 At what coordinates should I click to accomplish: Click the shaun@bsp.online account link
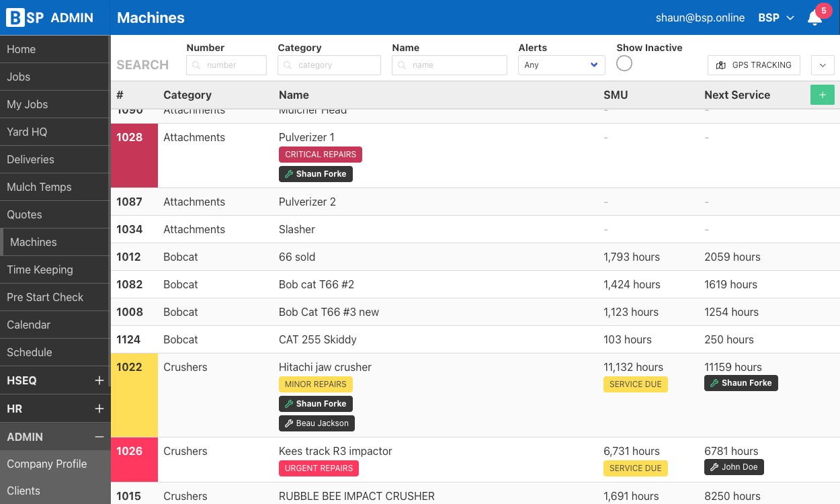[700, 18]
